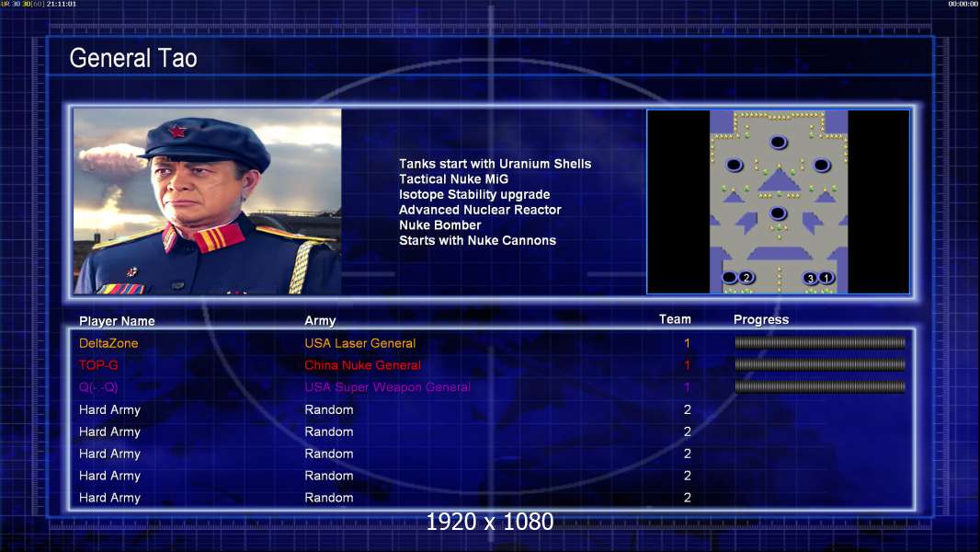Viewport: 980px width, 552px height.
Task: Click team number in Q(-.-Q)'s row
Action: [x=687, y=387]
